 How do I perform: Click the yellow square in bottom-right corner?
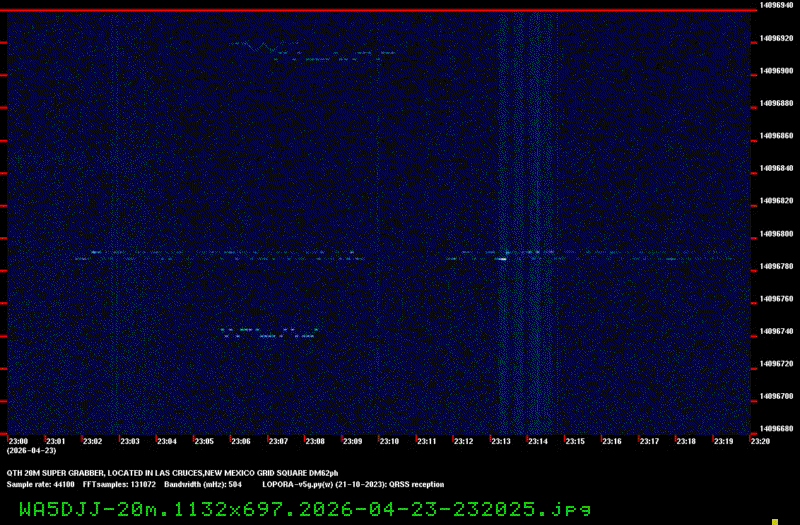click(776, 520)
